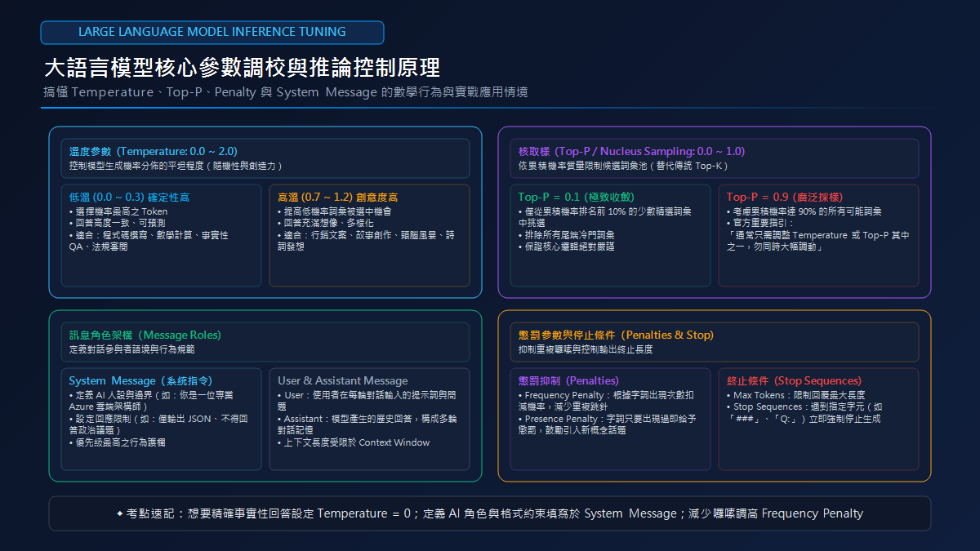Click the bullet 'Presence Penalty：字詞只要出現過'

607,424
